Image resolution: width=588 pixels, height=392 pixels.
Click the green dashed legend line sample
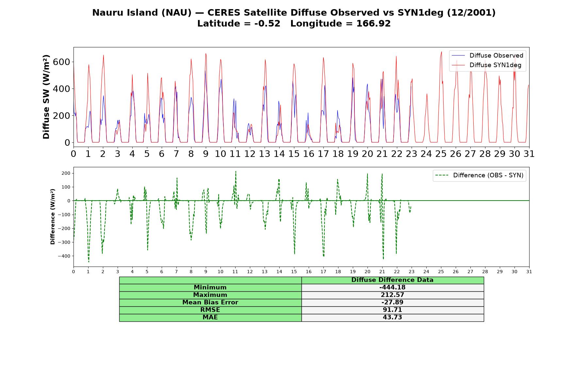pos(442,175)
